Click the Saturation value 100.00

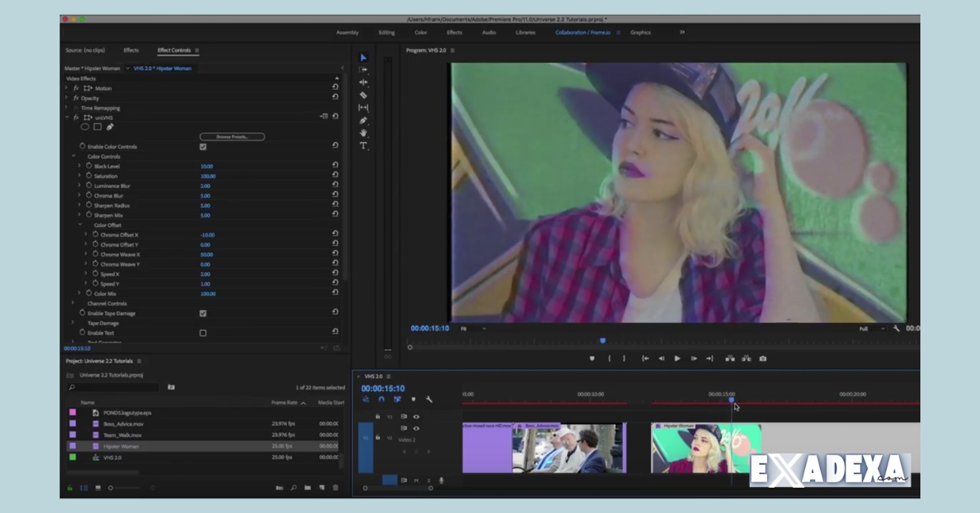coord(207,176)
